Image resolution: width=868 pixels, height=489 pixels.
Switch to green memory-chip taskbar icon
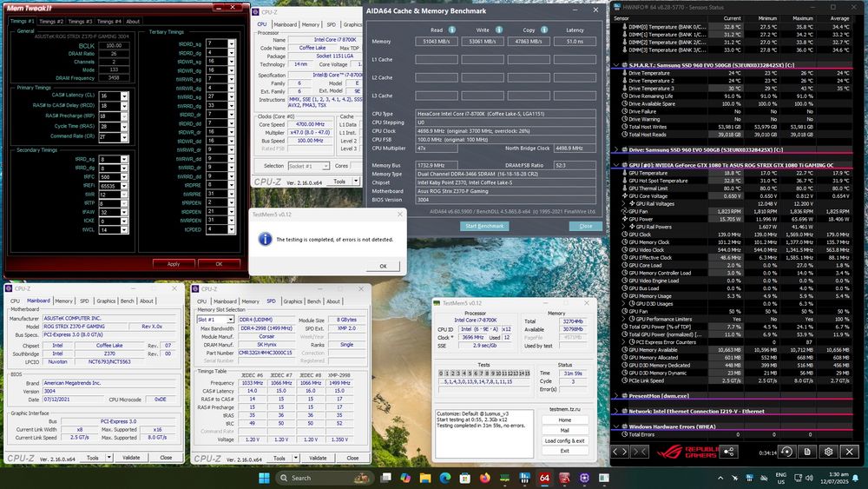tap(505, 478)
